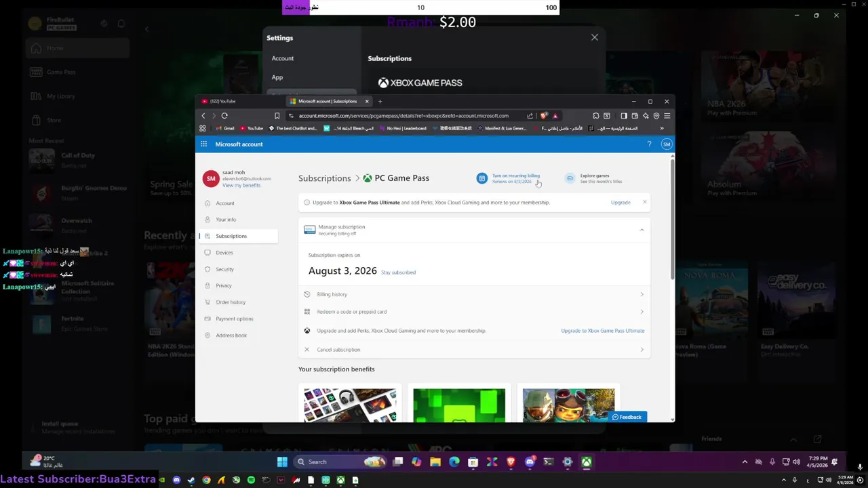Select Account in Xbox Settings dialog
Image resolution: width=868 pixels, height=488 pixels.
coord(283,58)
